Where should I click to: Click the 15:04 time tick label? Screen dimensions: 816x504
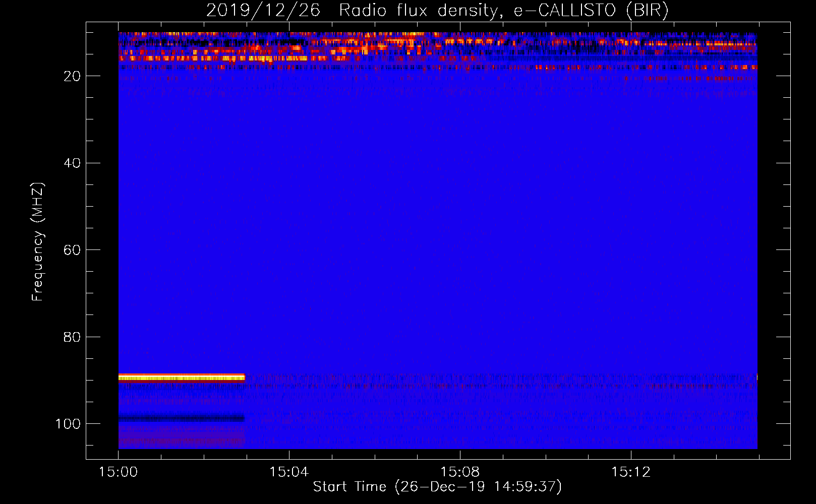(288, 472)
